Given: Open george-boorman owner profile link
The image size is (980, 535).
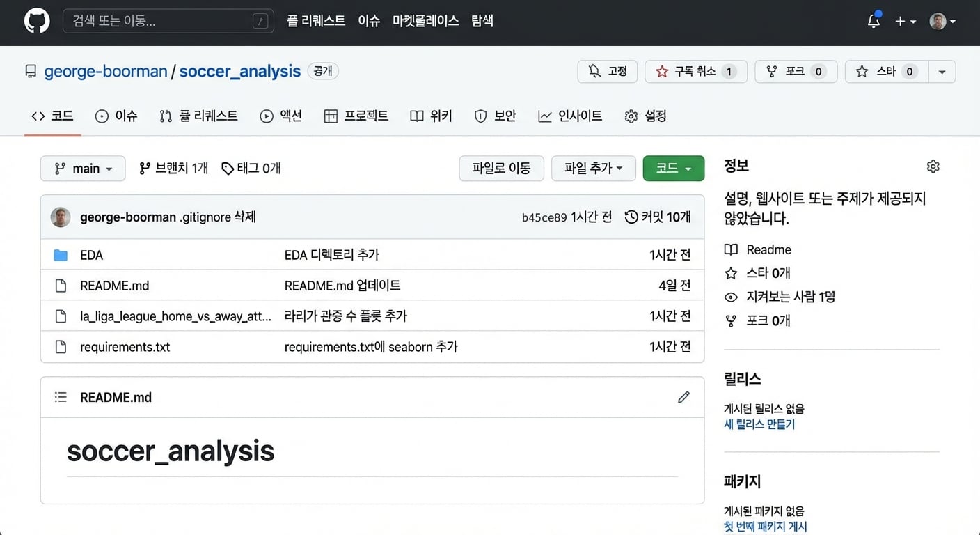Looking at the screenshot, I should pyautogui.click(x=106, y=71).
